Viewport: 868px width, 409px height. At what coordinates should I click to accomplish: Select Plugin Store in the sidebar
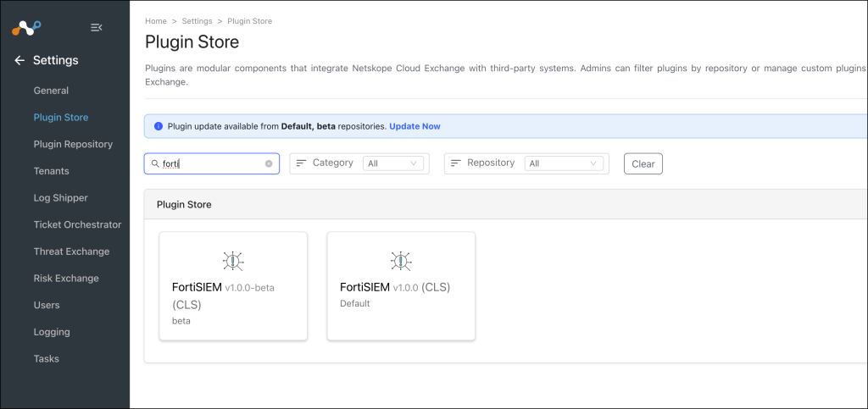(x=61, y=117)
